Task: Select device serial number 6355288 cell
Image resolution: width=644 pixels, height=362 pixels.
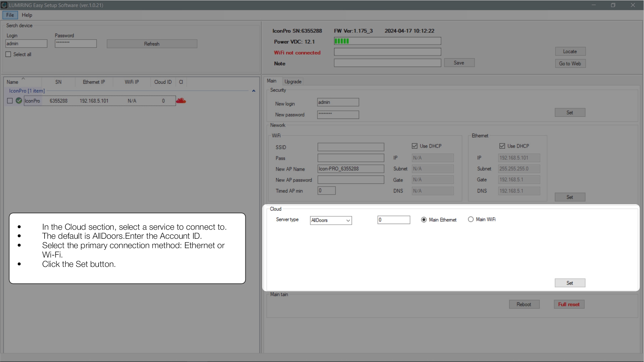Action: coord(59,101)
